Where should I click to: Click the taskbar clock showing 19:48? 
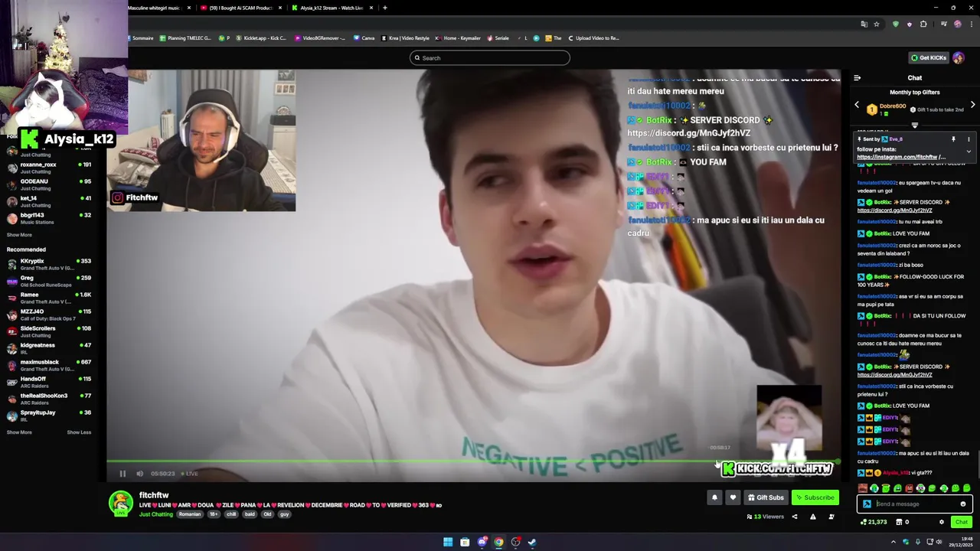[962, 542]
